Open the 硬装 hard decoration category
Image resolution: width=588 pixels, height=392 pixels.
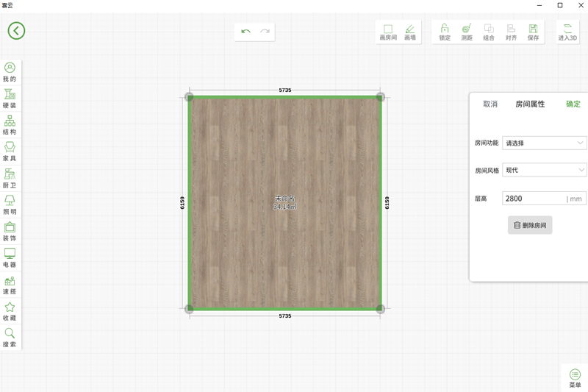(10, 99)
